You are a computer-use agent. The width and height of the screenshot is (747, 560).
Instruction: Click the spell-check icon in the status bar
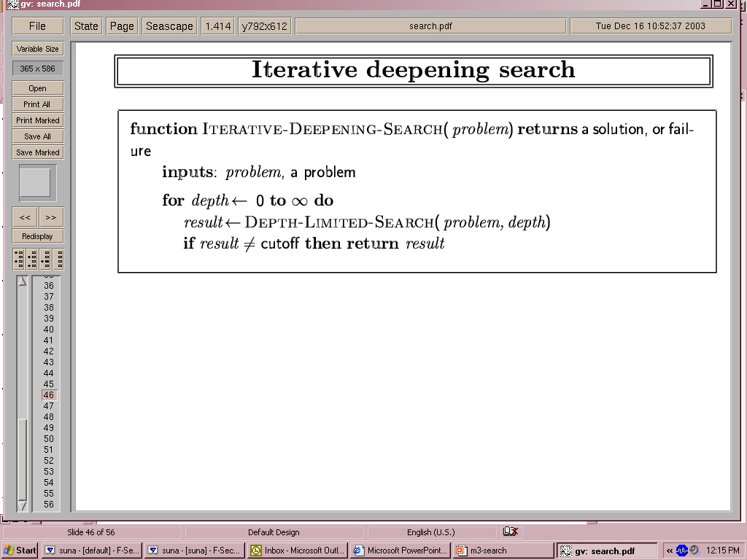511,532
